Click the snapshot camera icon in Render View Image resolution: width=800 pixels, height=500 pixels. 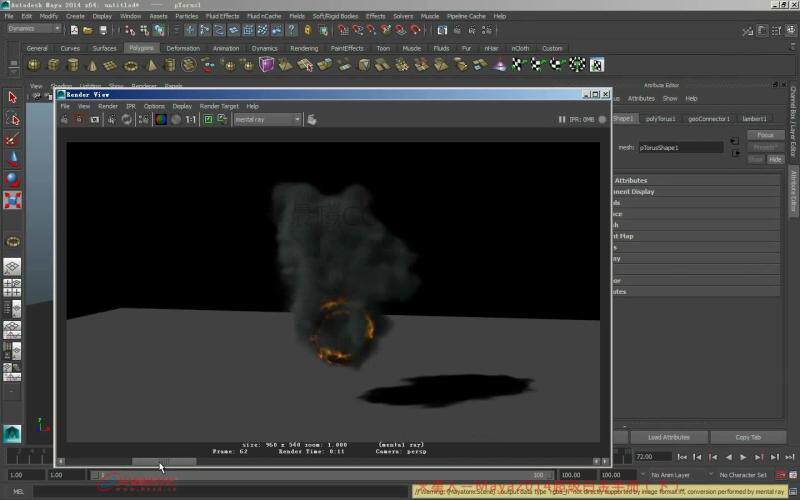[x=95, y=119]
